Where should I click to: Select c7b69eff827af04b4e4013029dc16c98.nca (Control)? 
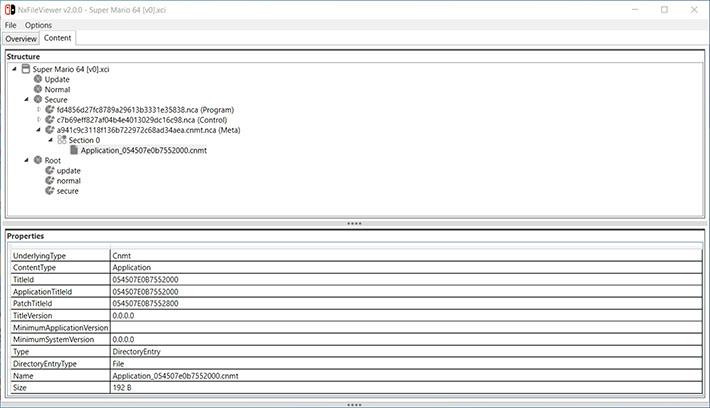point(142,120)
